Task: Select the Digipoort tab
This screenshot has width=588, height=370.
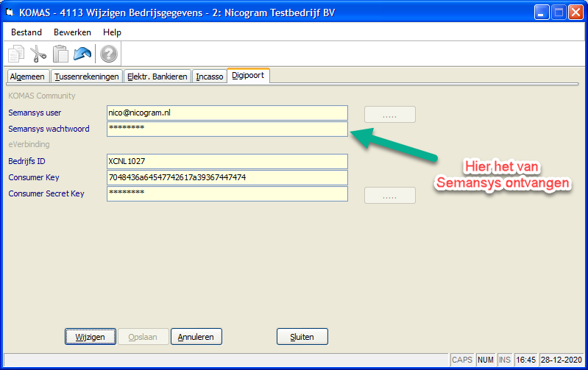Action: coord(248,75)
